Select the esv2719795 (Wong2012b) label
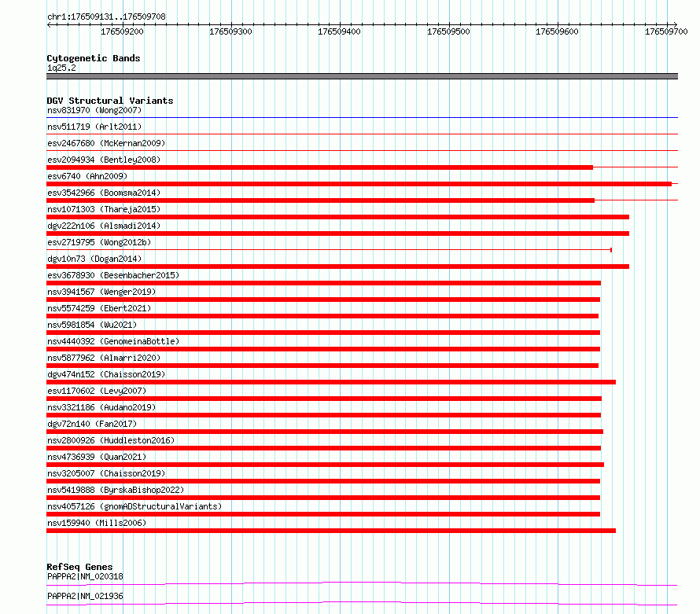 coord(99,242)
